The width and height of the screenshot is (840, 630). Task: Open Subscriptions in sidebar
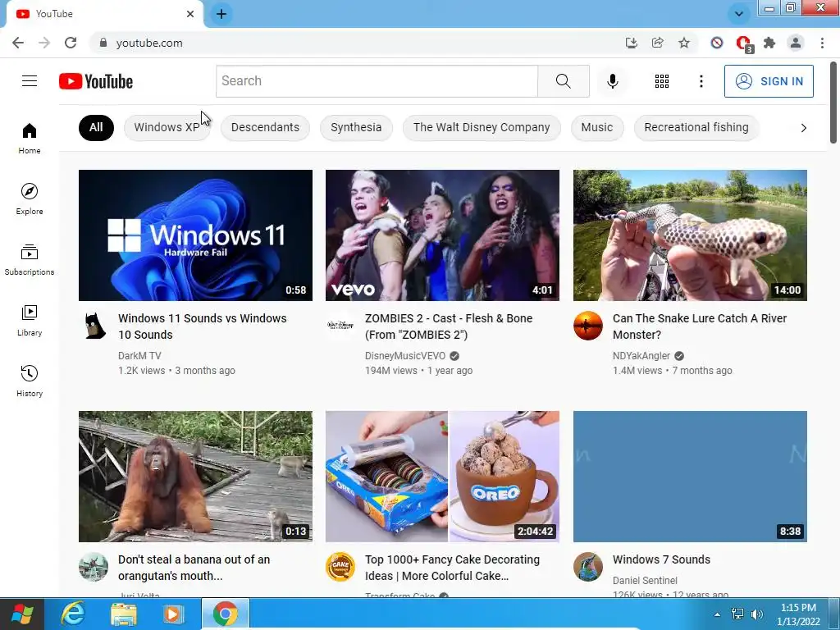pyautogui.click(x=30, y=260)
